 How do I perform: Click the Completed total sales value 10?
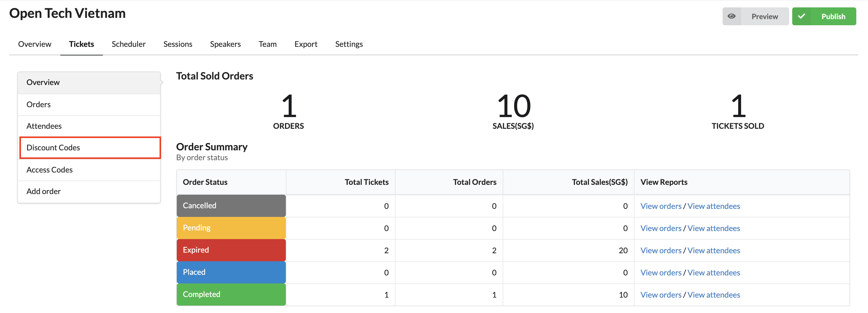[x=623, y=295]
